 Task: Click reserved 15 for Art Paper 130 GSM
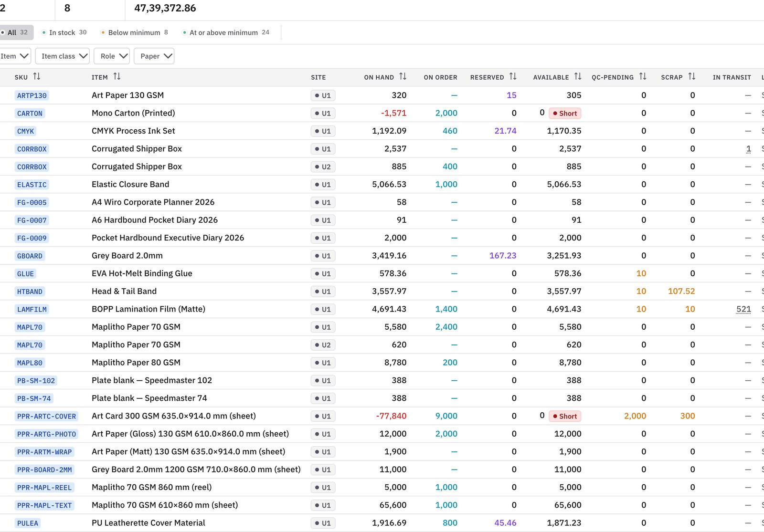click(x=511, y=95)
